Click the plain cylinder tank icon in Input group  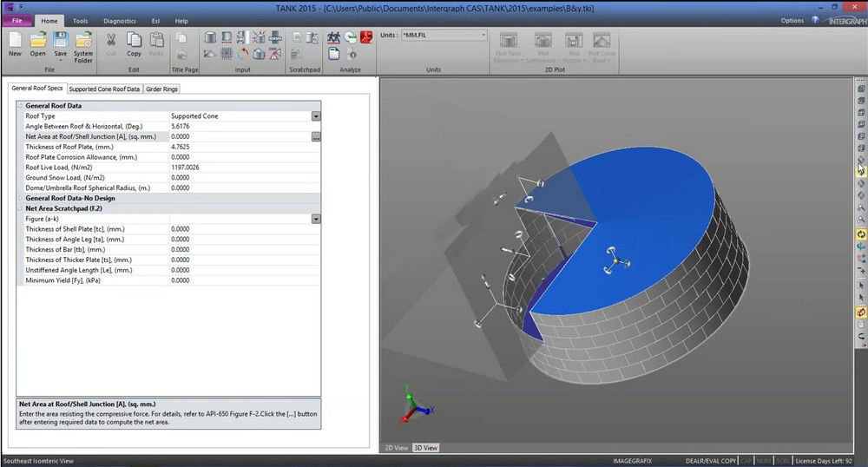click(x=210, y=37)
